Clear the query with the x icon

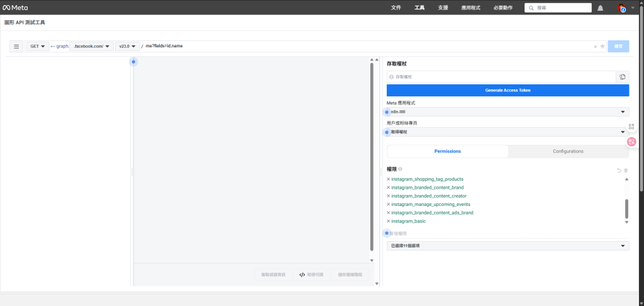pos(595,47)
